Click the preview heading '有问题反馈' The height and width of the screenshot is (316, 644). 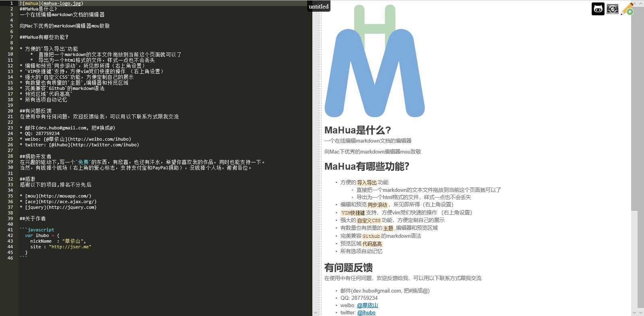pyautogui.click(x=349, y=268)
